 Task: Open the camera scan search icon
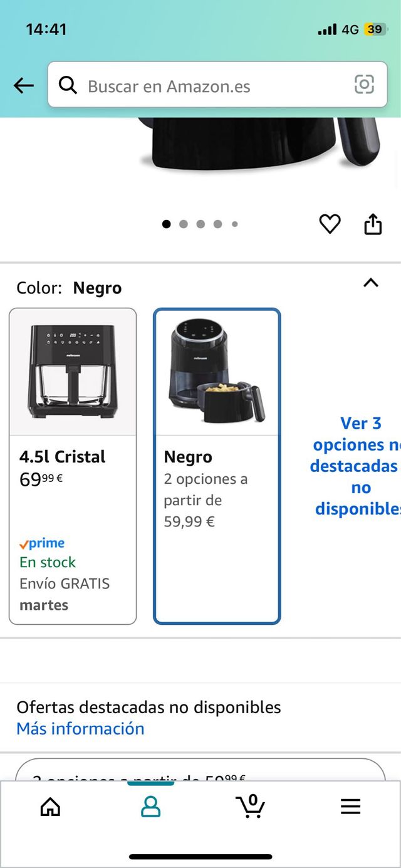[x=364, y=85]
